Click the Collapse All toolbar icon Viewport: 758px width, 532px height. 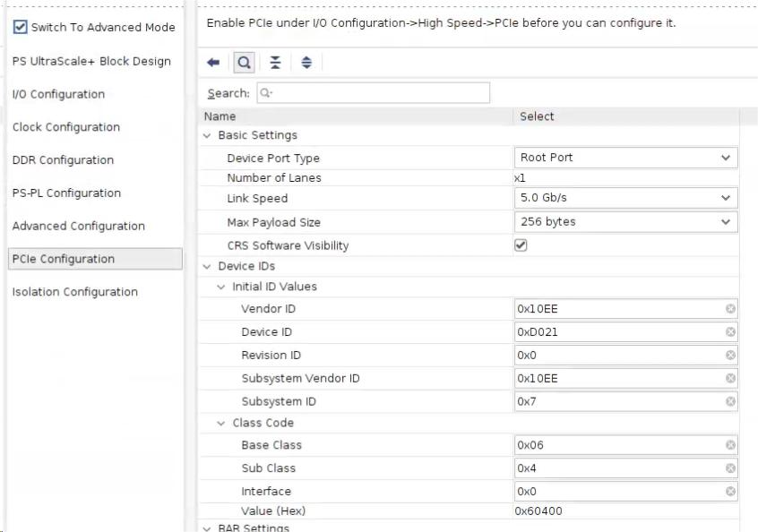point(275,63)
